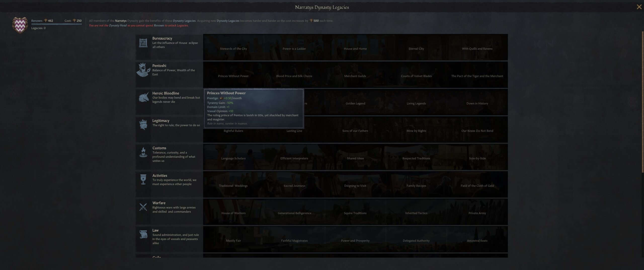Select the Private Army legacy

477,213
